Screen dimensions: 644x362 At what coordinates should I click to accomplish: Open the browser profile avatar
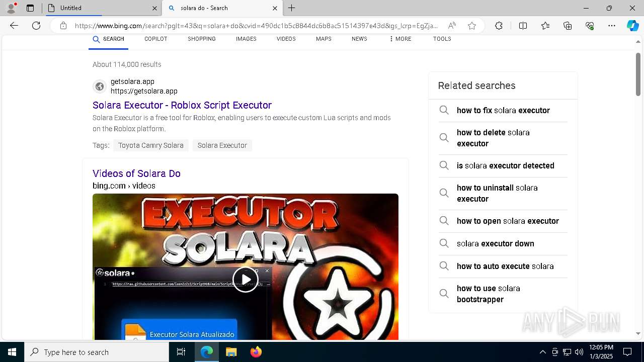pos(11,8)
